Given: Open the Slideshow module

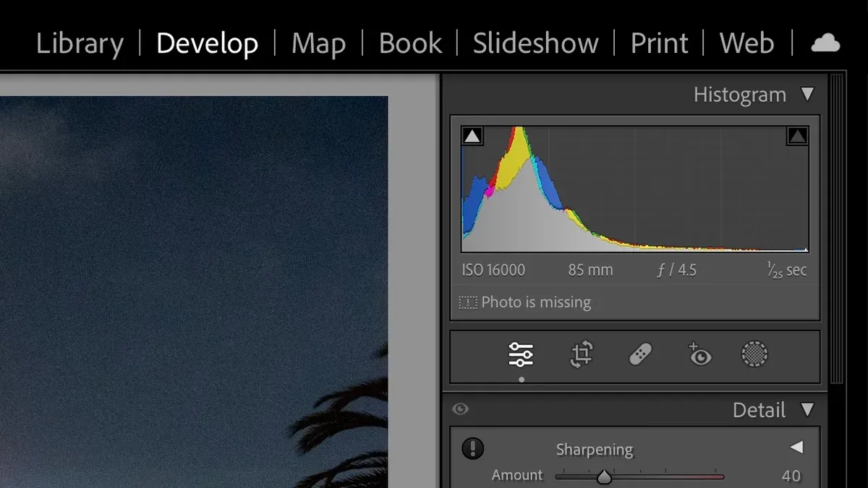Looking at the screenshot, I should (x=535, y=43).
